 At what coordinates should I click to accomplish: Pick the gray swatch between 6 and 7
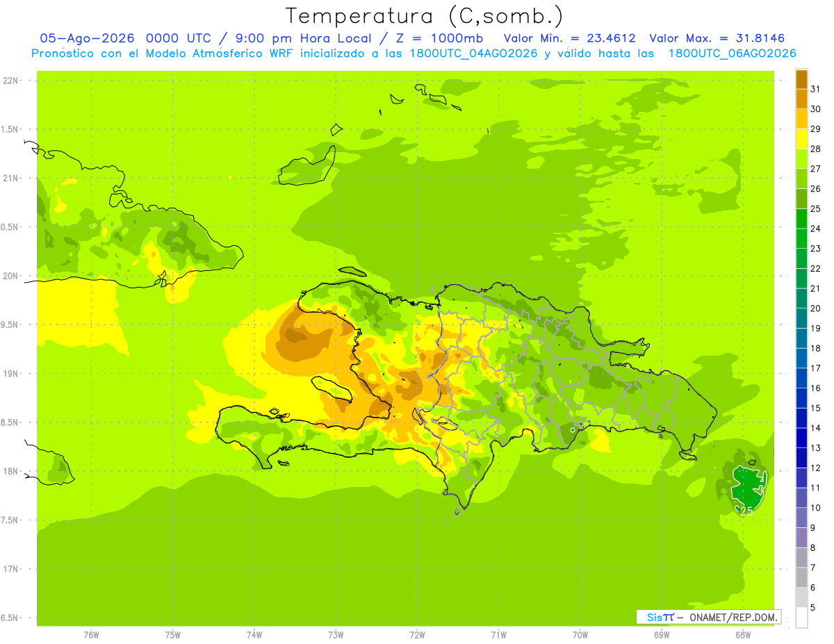click(x=801, y=577)
